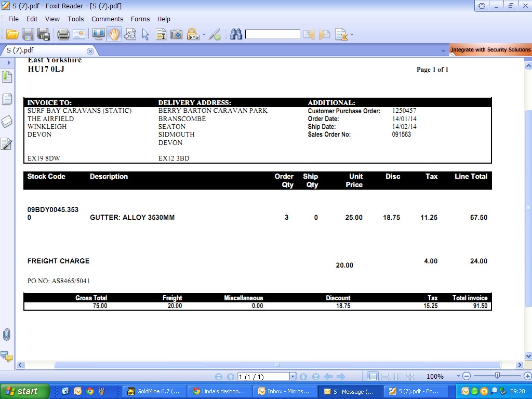Expand the zoom percentage dropdown

[458, 377]
